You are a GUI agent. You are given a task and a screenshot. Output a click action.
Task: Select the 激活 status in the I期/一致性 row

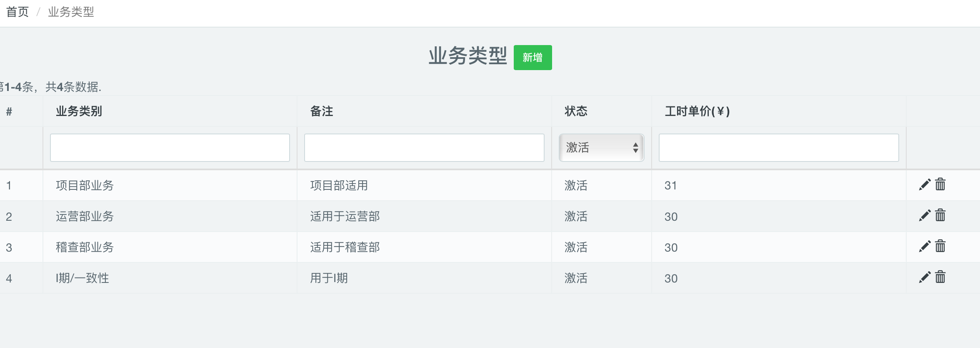576,278
